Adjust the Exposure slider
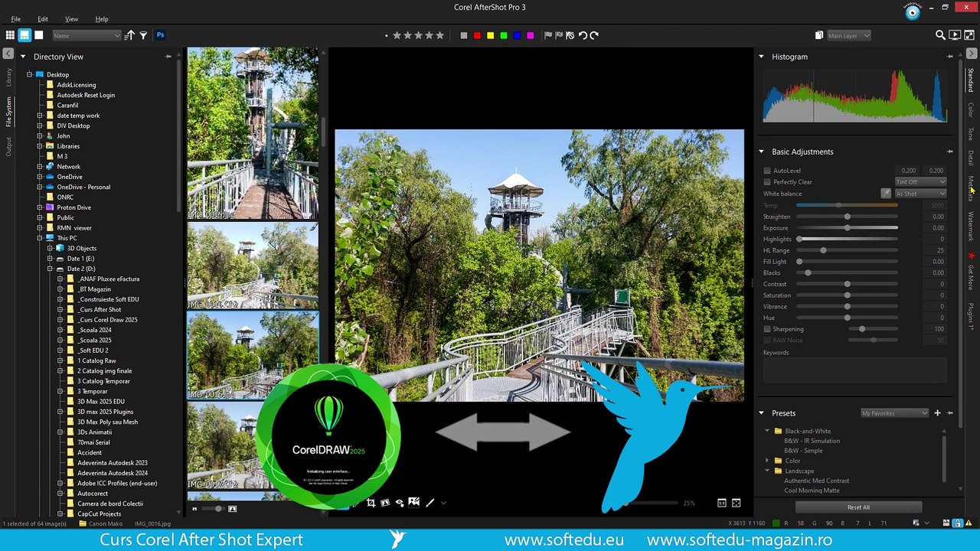980x551 pixels. 847,228
